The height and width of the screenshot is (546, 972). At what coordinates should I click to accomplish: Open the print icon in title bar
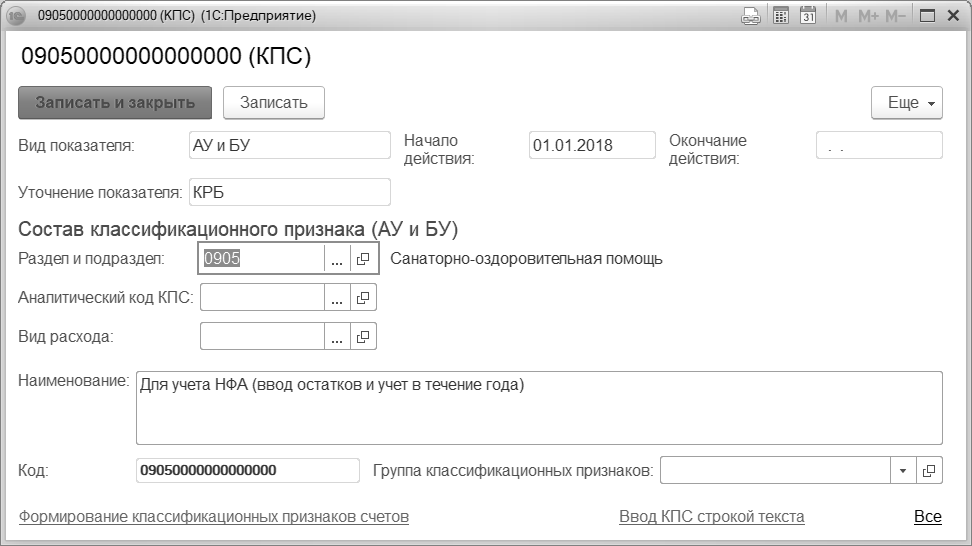point(751,16)
